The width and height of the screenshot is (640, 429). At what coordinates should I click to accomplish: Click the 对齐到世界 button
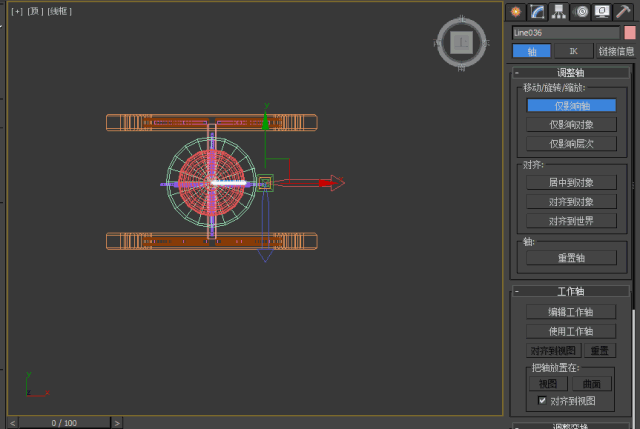(x=571, y=221)
